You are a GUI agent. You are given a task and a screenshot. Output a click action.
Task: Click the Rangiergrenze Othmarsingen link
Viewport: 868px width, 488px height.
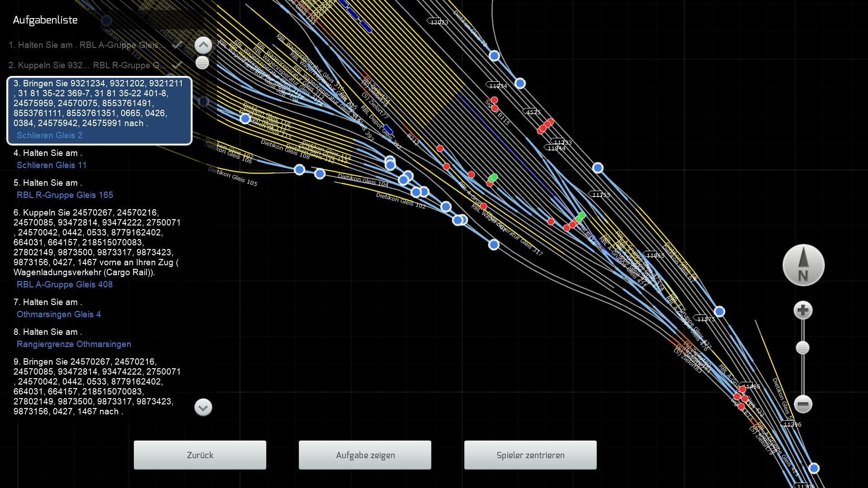point(74,344)
